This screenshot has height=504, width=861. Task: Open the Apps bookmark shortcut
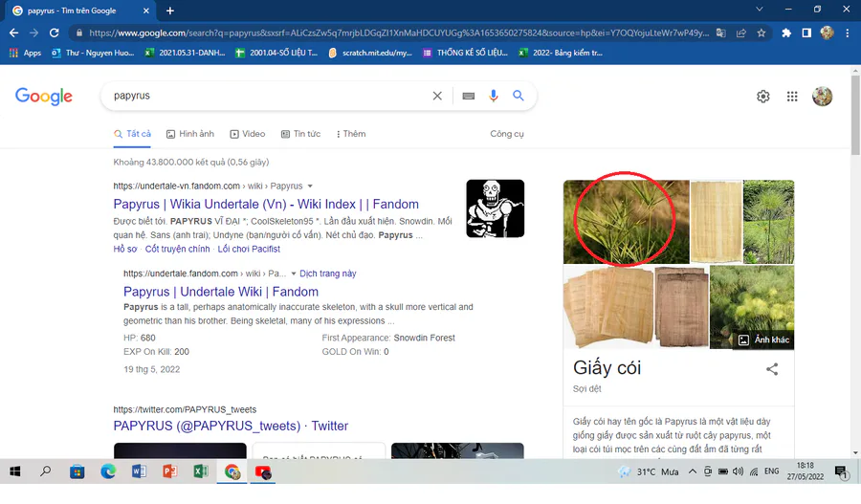click(25, 53)
